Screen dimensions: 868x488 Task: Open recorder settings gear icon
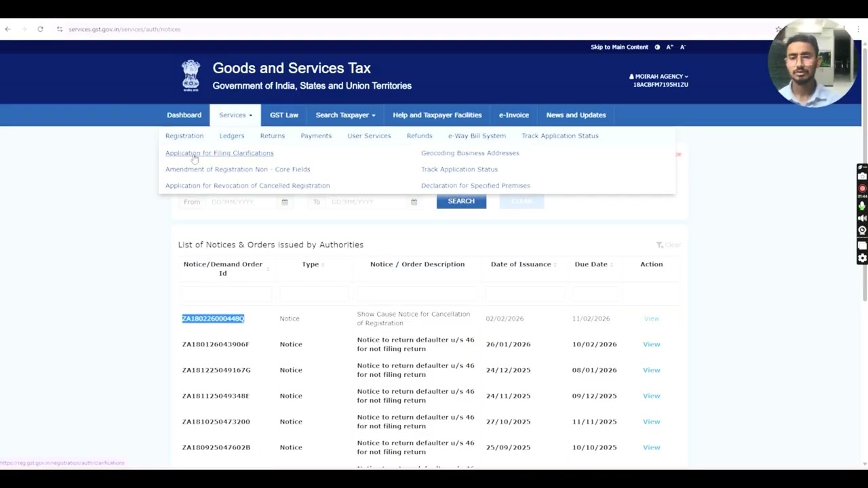point(862,258)
